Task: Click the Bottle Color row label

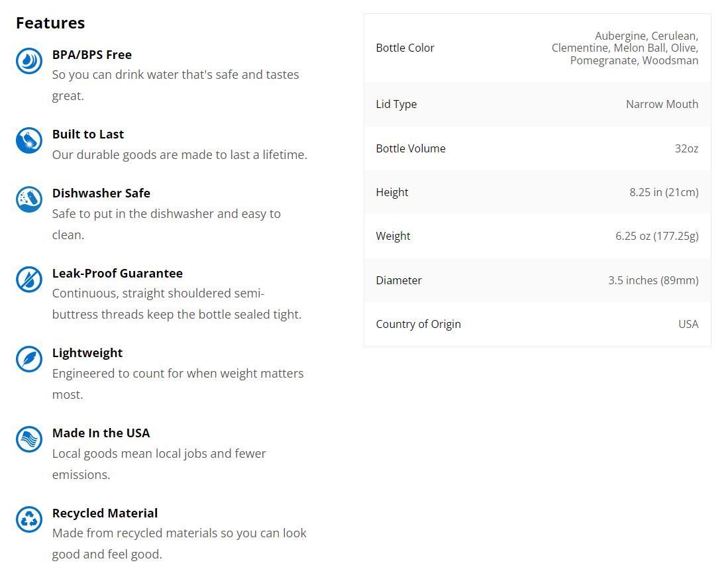Action: [405, 48]
